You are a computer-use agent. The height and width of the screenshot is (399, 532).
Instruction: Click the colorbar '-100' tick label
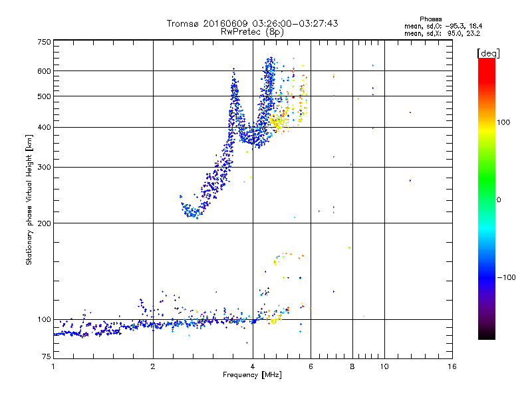506,277
